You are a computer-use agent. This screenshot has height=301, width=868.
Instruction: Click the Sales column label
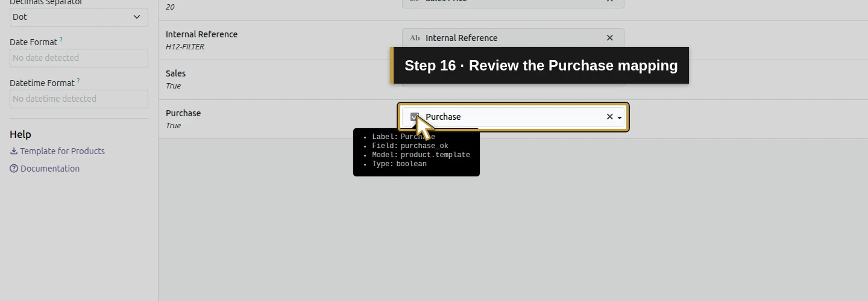click(x=176, y=73)
